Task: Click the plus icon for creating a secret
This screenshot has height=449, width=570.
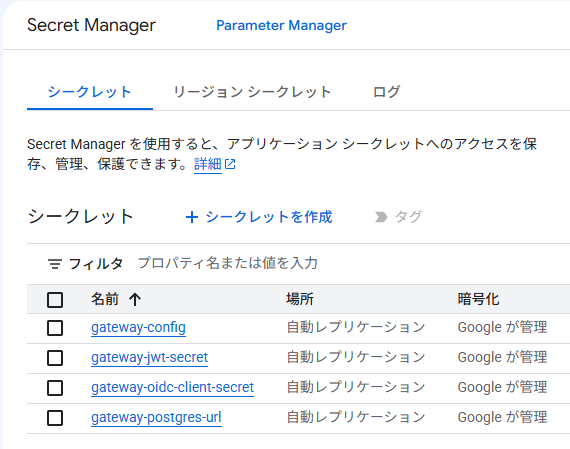Action: (192, 217)
